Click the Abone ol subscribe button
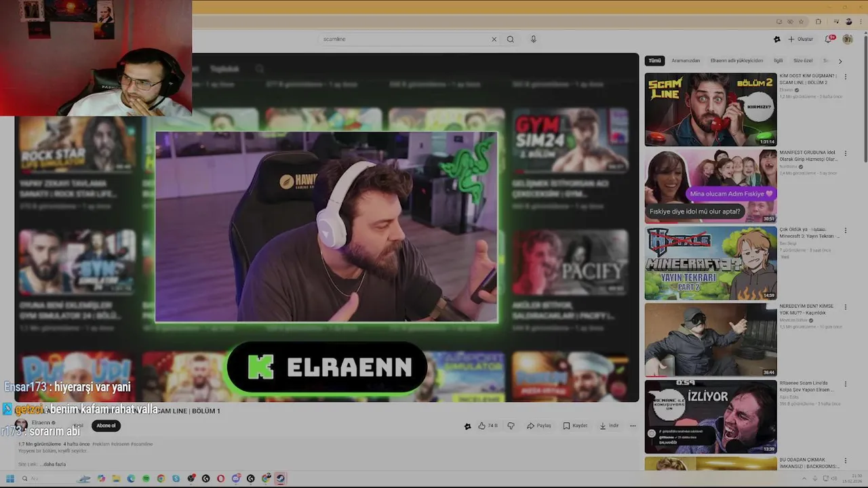The height and width of the screenshot is (488, 868). click(106, 426)
